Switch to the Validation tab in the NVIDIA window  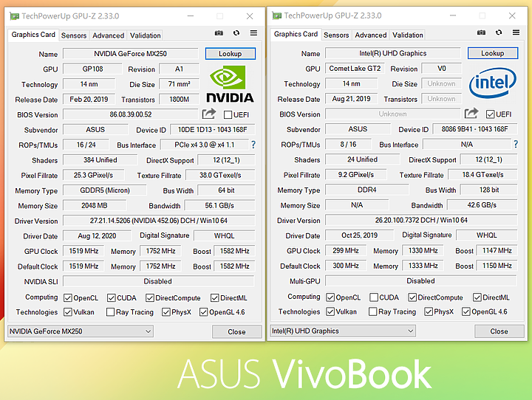tap(146, 35)
